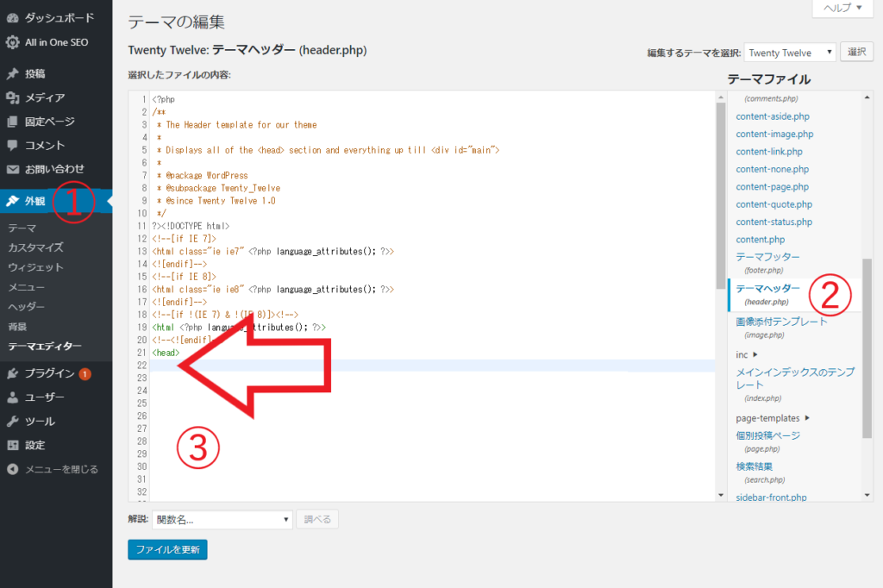
Task: Click the ファイルを更新 button
Action: pyautogui.click(x=167, y=550)
